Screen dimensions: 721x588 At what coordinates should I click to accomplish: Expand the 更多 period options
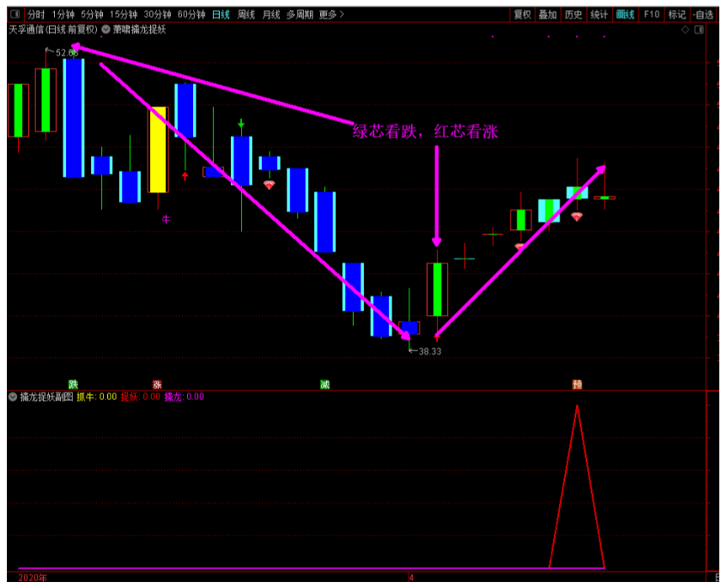pos(331,15)
